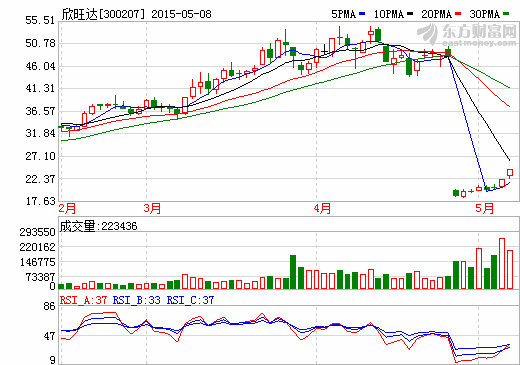This screenshot has width=520, height=365.
Task: Click the 47 RSI axis label
Action: click(49, 336)
